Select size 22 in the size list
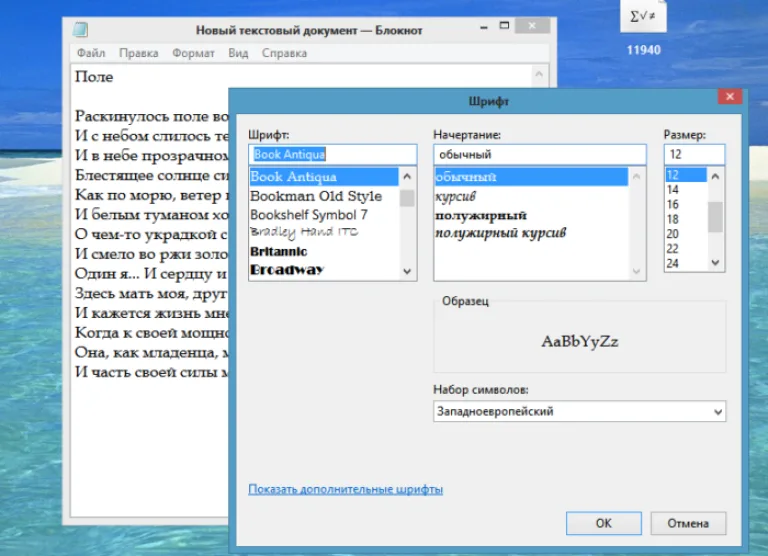768x556 pixels. 686,248
